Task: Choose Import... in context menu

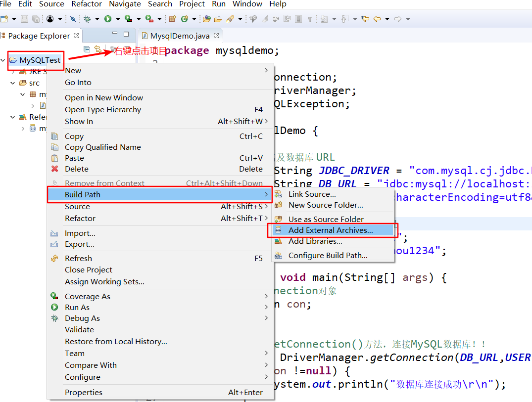Action: (x=160, y=233)
